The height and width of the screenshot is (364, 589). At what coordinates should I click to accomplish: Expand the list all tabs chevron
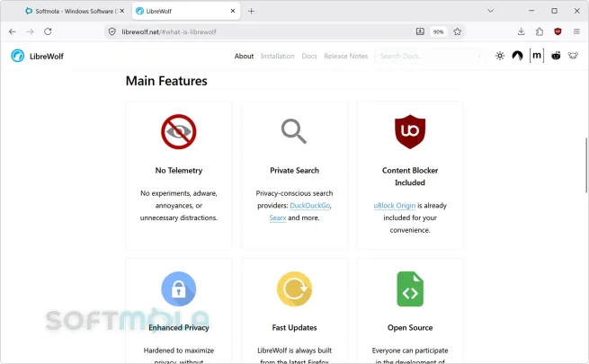pos(491,11)
